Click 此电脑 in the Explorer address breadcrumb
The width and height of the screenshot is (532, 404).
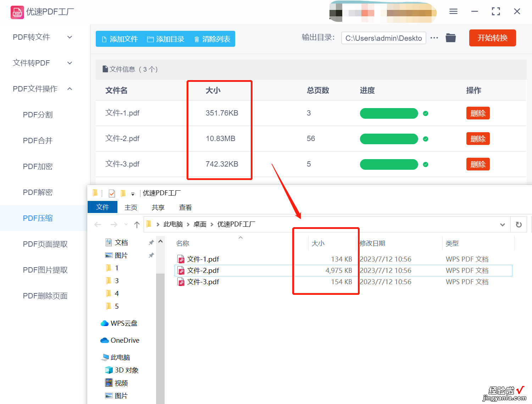(173, 224)
